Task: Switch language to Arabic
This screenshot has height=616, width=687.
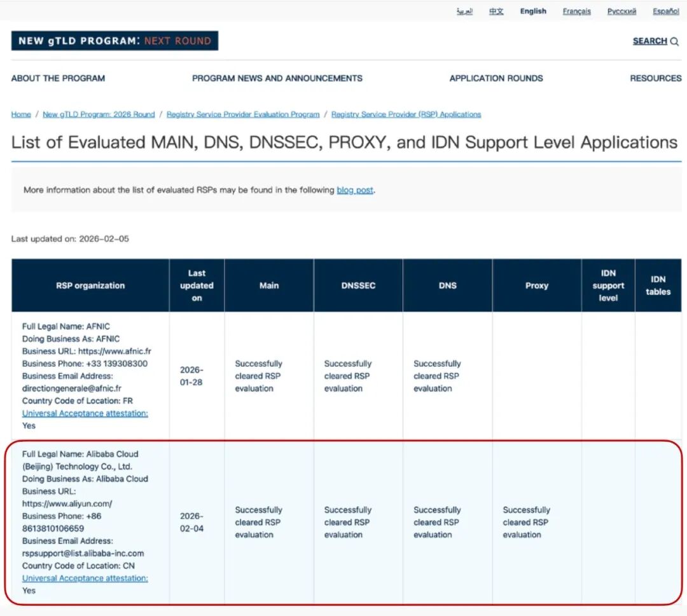Action: pyautogui.click(x=464, y=11)
